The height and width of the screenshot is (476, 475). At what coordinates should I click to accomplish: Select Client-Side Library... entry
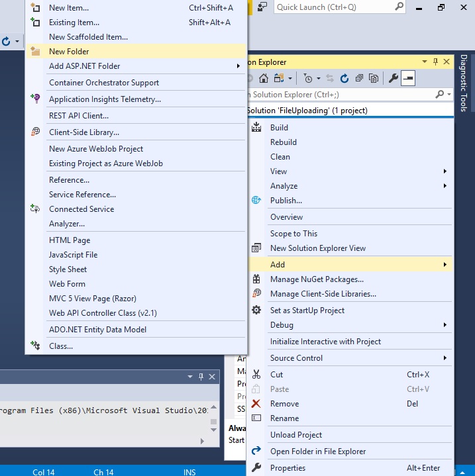[136, 132]
